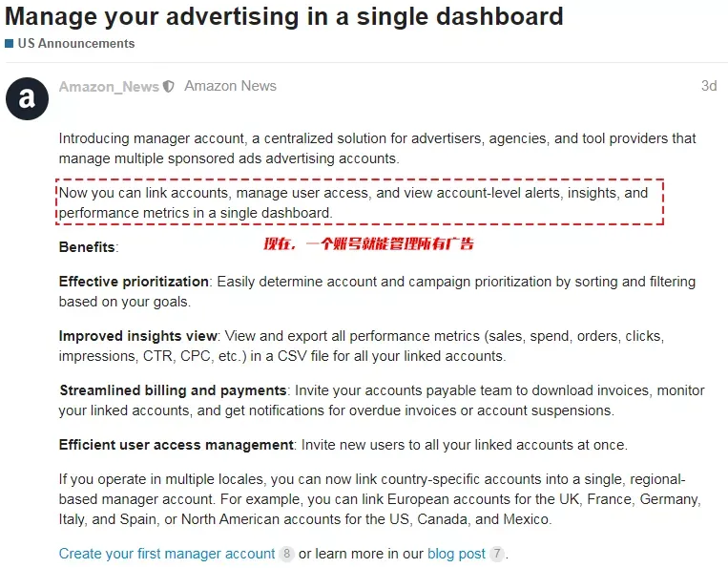
Task: Click the 'Introducing manager account' opening paragraph
Action: (377, 148)
